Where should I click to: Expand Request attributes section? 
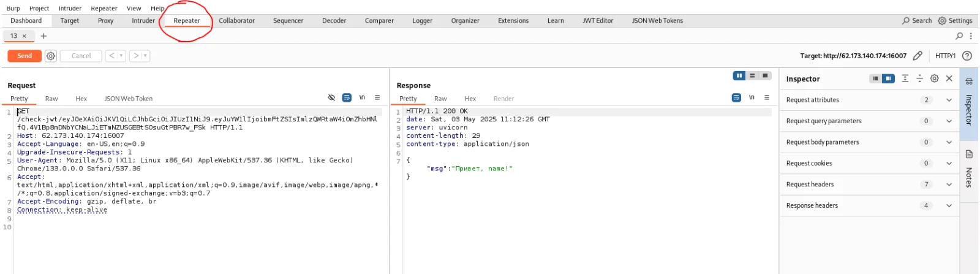[x=949, y=100]
